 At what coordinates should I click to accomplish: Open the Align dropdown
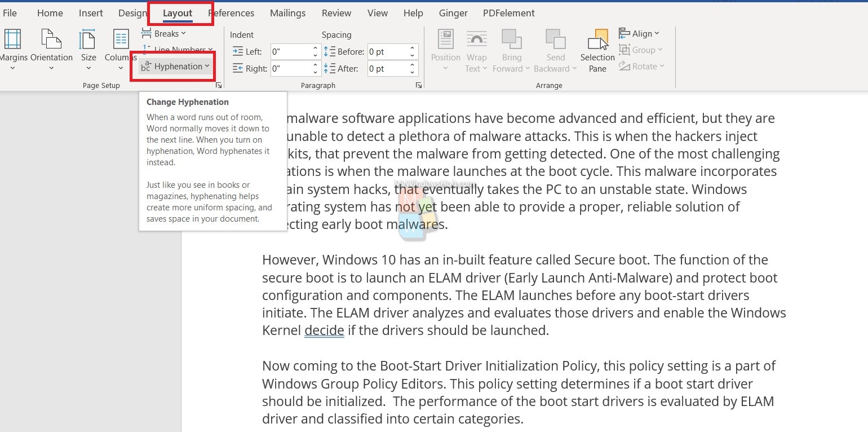tap(639, 34)
